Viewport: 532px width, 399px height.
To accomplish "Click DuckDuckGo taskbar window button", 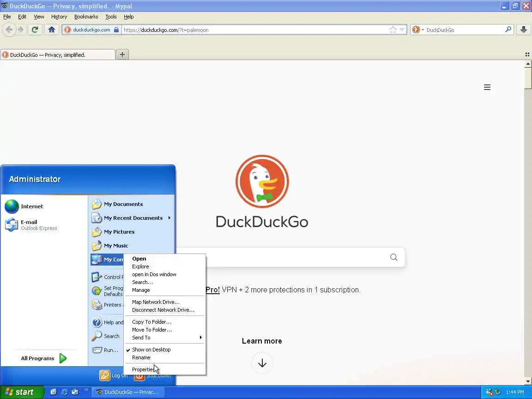I will 128,392.
